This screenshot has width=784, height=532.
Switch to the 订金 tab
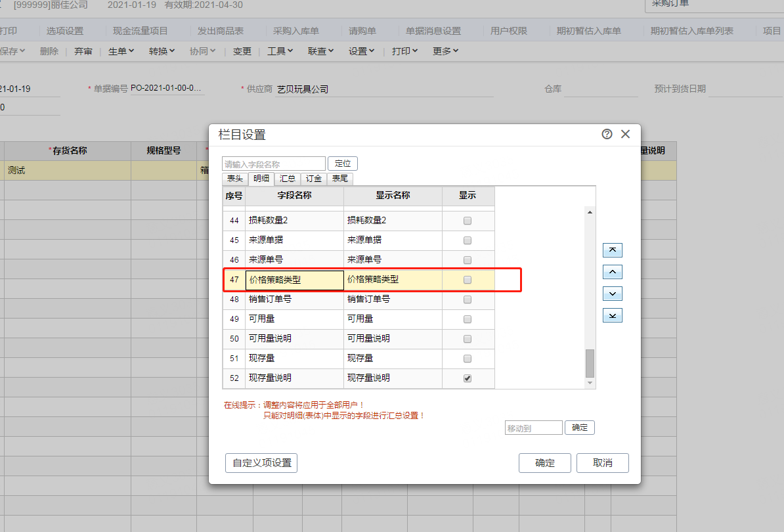313,179
